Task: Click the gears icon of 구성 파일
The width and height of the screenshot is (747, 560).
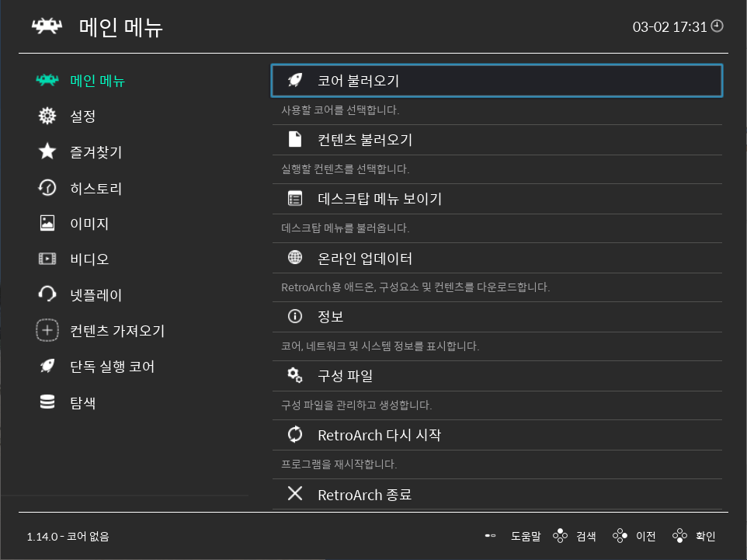Action: click(295, 376)
